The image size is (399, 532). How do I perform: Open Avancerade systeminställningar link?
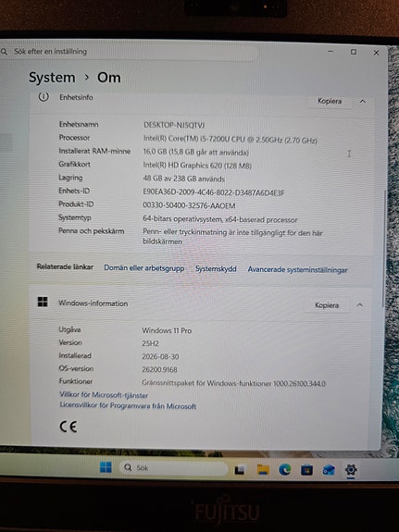(297, 270)
